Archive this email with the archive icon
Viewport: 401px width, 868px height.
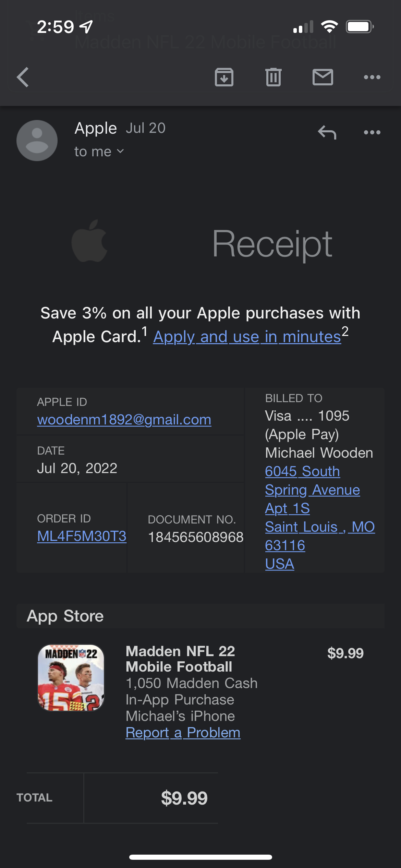(224, 77)
